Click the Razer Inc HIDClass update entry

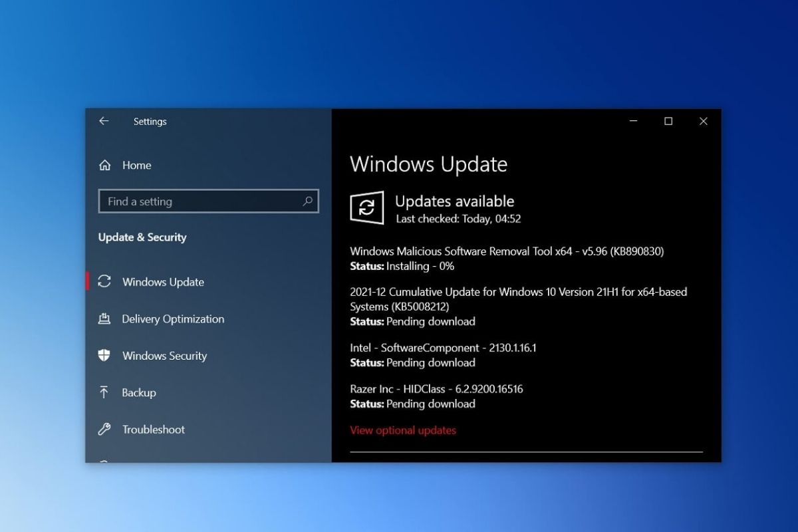click(x=436, y=389)
